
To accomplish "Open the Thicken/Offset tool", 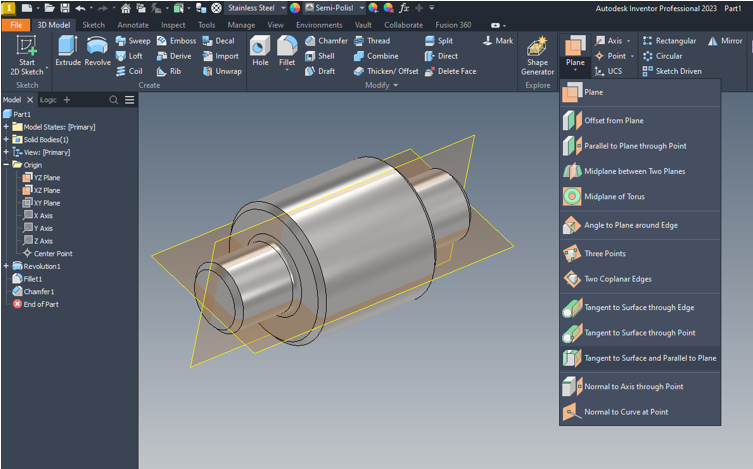I will point(386,71).
